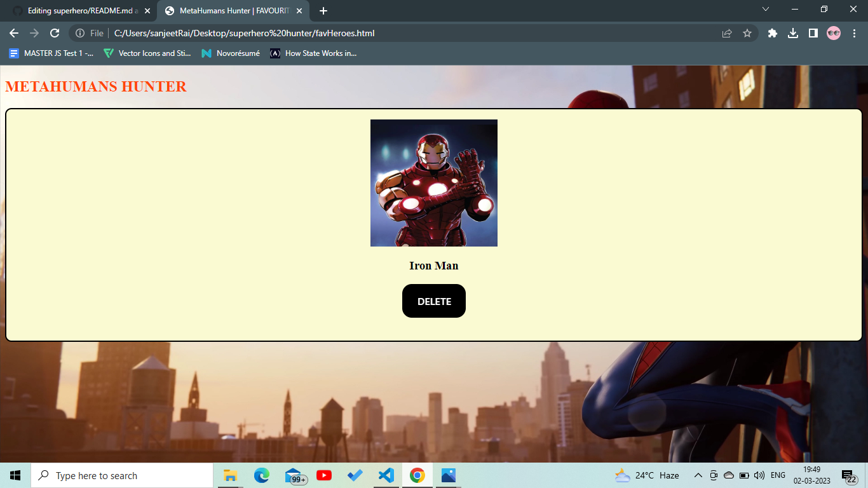This screenshot has width=868, height=488.
Task: Open the Chrome extensions puzzle icon
Action: coord(772,33)
